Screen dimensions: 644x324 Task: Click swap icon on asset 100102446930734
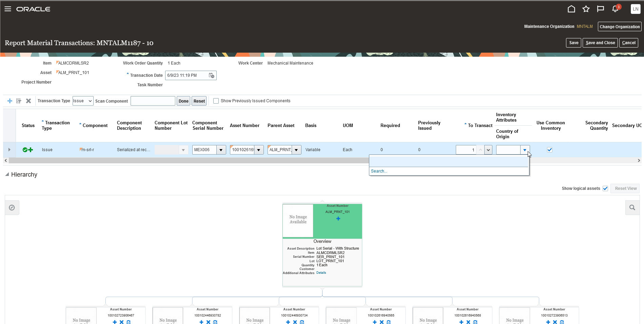(302, 322)
